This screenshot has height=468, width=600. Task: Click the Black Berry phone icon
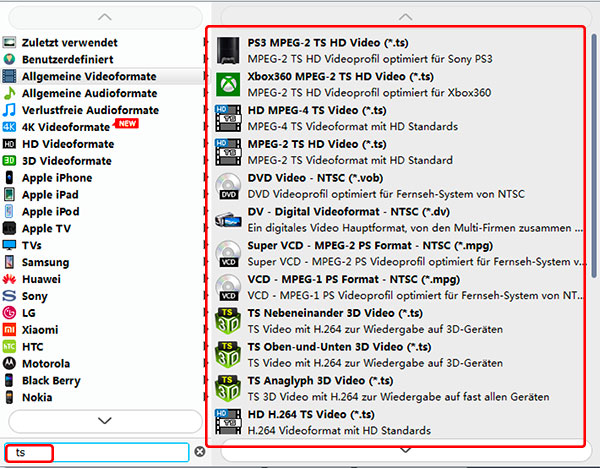tap(9, 380)
